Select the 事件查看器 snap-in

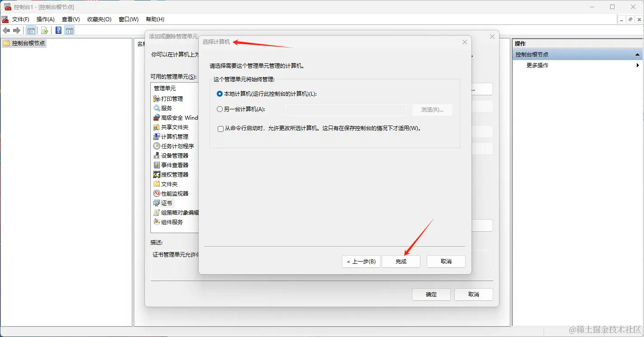tap(171, 165)
